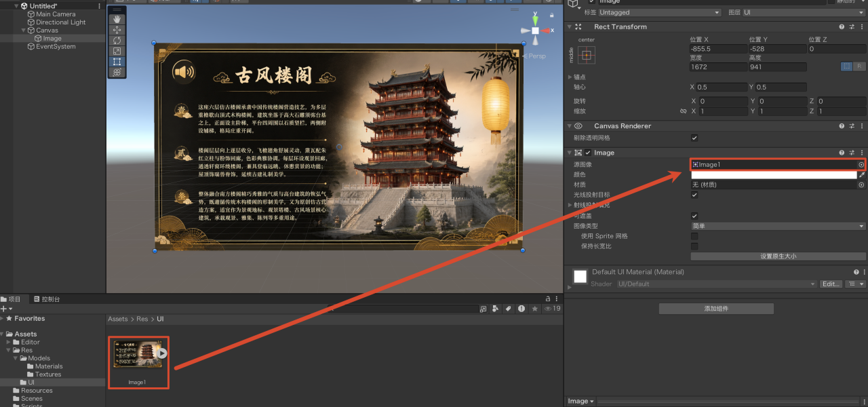Select the Transform tool in scene toolbar
This screenshot has width=868, height=407.
[117, 72]
